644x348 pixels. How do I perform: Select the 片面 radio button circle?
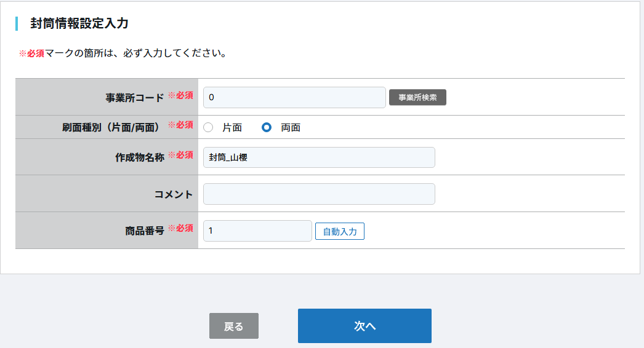208,127
